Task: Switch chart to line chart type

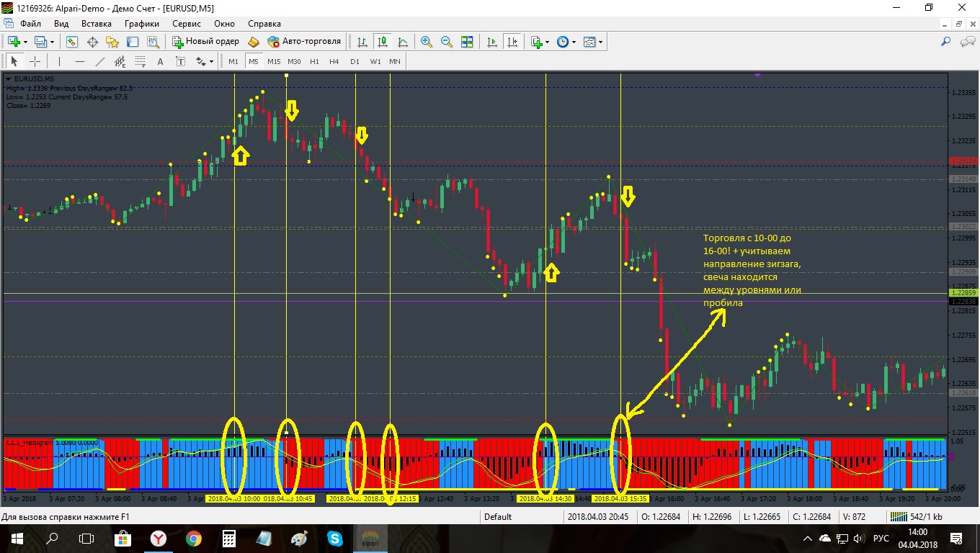Action: [403, 42]
